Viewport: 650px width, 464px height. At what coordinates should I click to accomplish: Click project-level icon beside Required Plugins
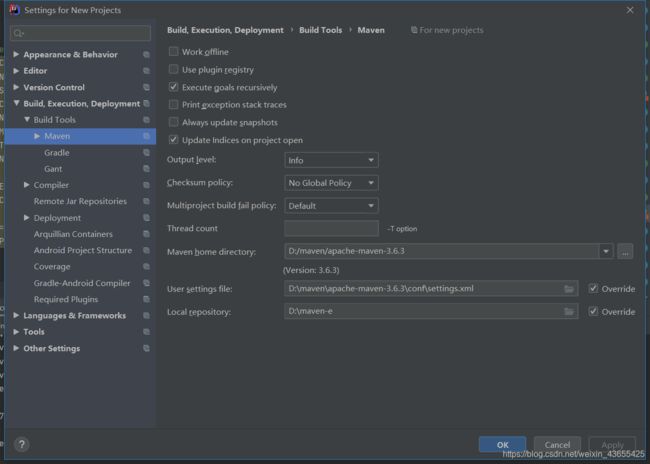point(146,299)
